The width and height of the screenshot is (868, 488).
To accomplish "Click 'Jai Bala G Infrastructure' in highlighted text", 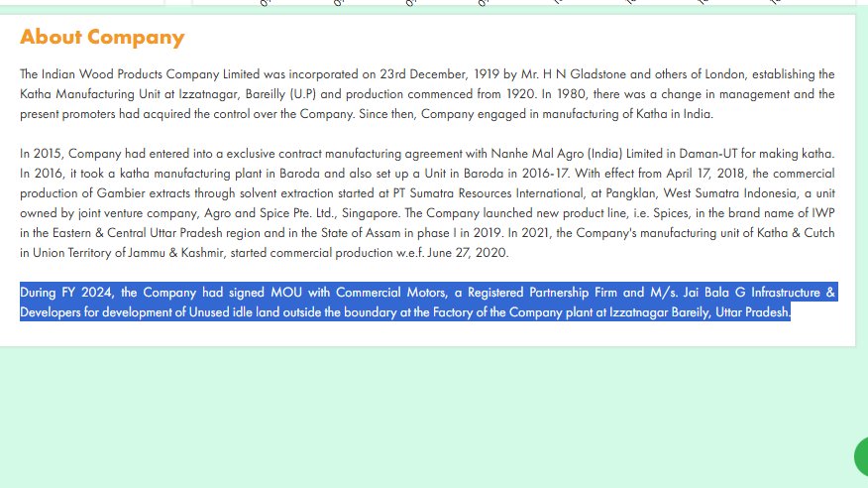I will click(753, 293).
